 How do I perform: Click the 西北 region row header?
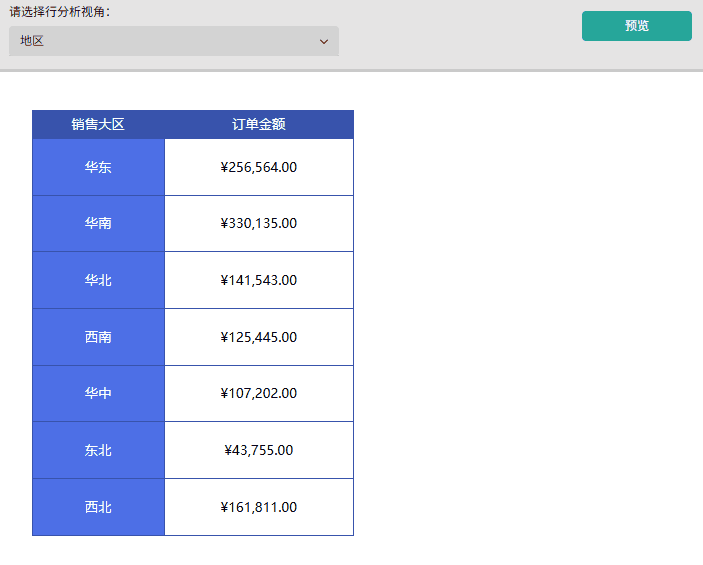98,507
